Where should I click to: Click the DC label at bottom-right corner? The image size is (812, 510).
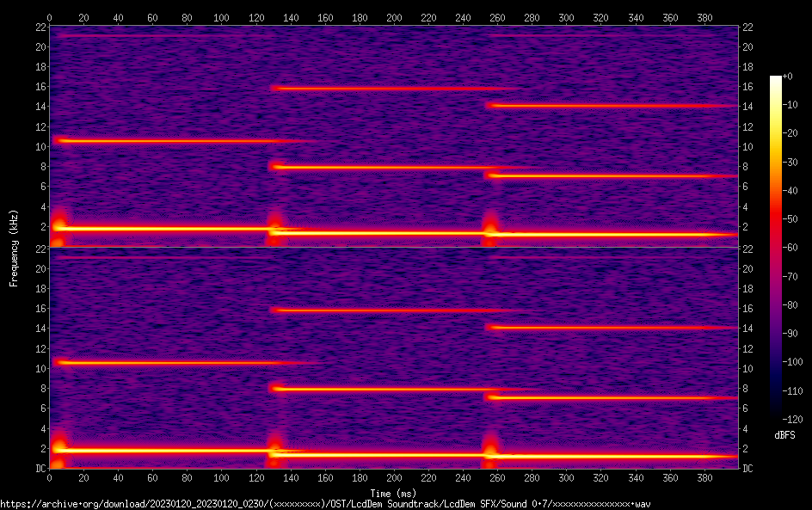748,469
